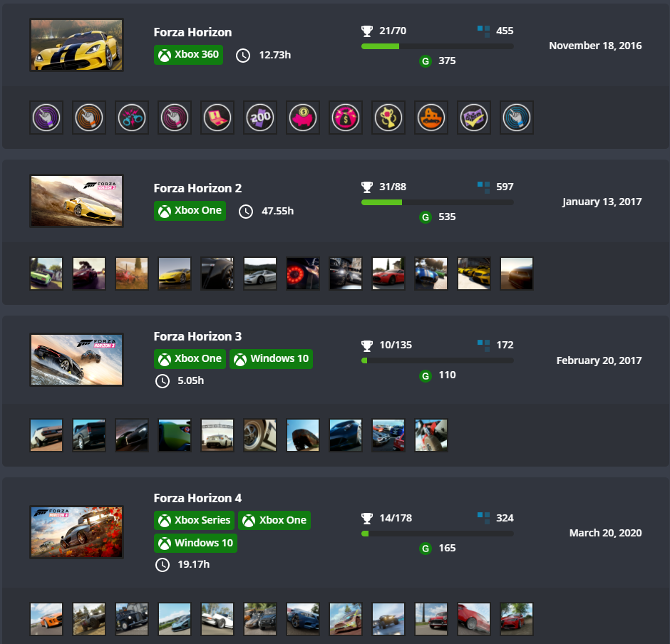Open Horizon 2 white McLaren achievement thumbnail
This screenshot has width=670, height=644.
pos(259,274)
